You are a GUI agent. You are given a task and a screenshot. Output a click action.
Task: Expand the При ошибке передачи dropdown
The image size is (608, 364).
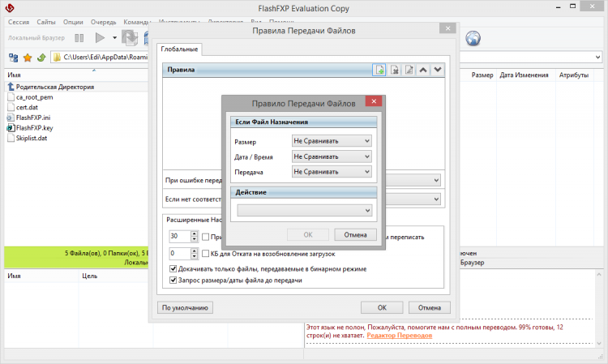click(436, 180)
